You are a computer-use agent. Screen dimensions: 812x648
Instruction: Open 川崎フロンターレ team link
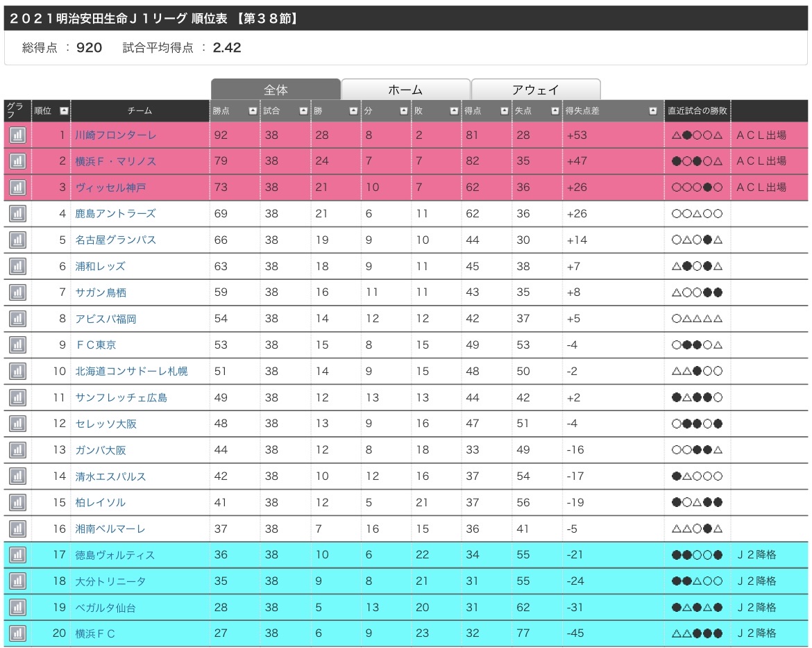point(115,135)
